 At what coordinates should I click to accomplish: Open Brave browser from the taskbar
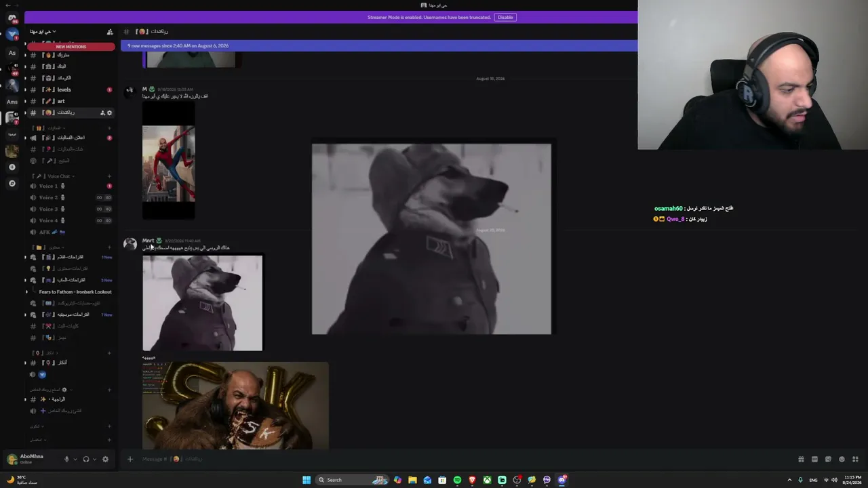coord(472,480)
